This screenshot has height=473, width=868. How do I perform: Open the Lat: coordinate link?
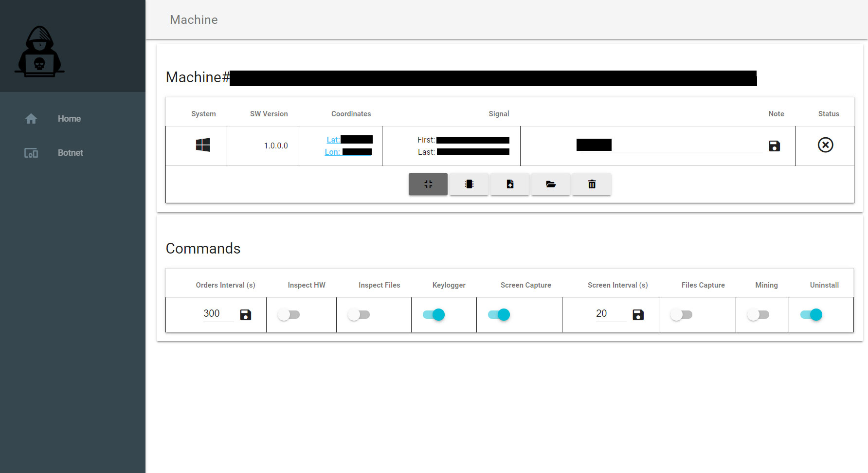click(x=333, y=140)
